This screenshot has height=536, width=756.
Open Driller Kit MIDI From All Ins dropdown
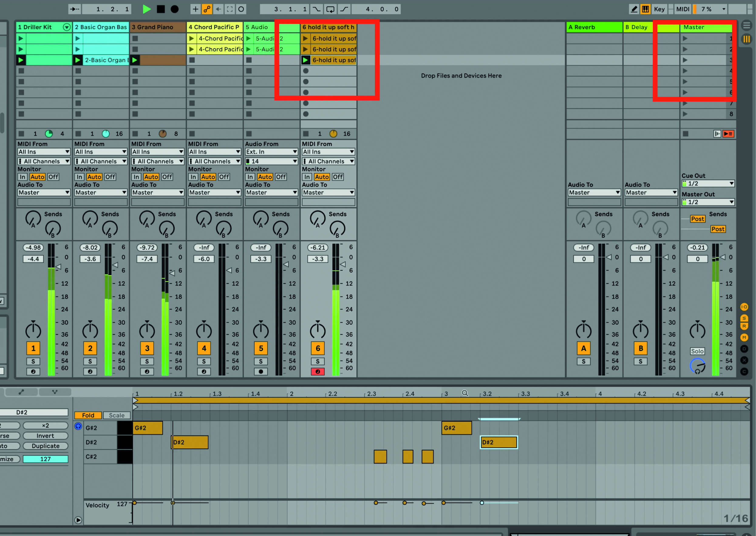click(44, 152)
